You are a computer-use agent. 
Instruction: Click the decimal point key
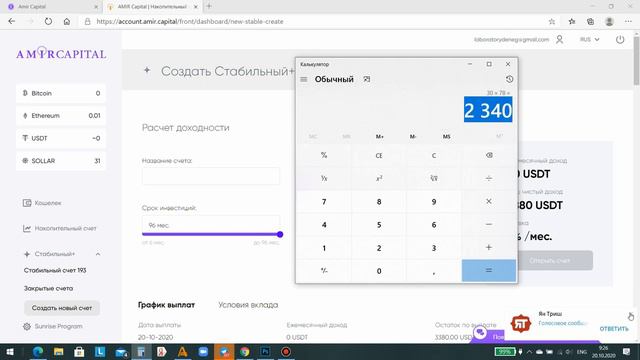coord(433,271)
